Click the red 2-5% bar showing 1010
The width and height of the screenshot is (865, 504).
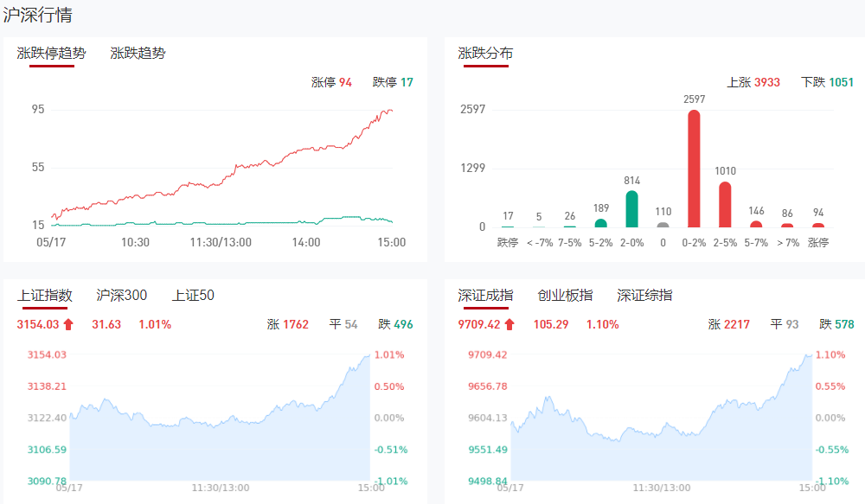[725, 205]
